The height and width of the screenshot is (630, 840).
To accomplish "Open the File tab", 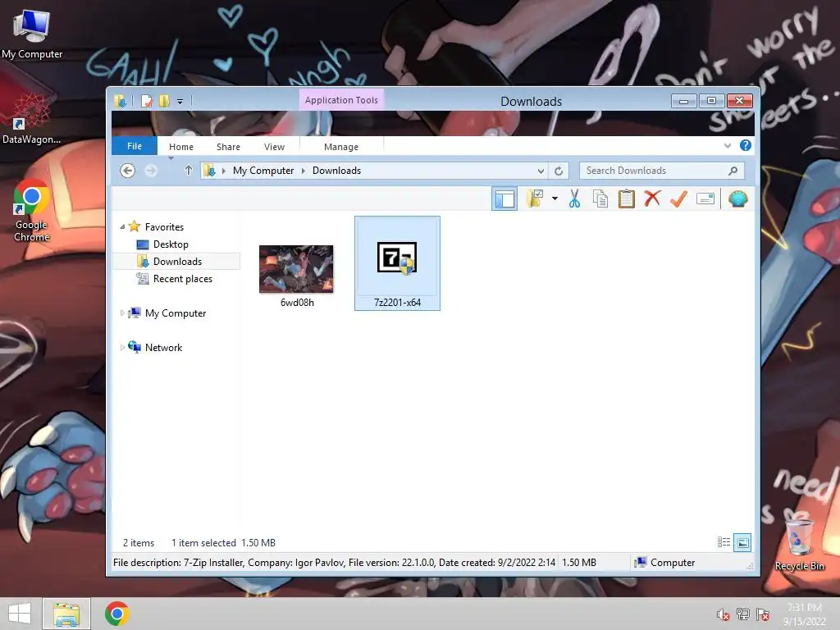I will (135, 146).
